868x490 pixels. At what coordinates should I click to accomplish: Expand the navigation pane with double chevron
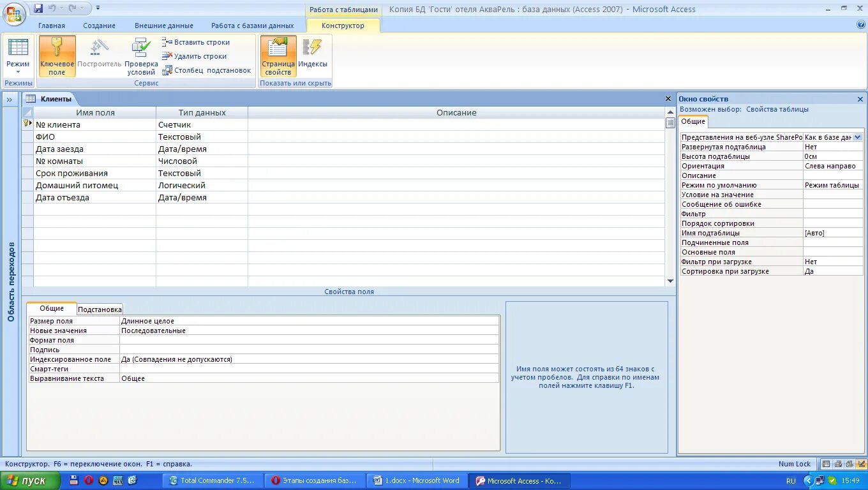pyautogui.click(x=10, y=100)
